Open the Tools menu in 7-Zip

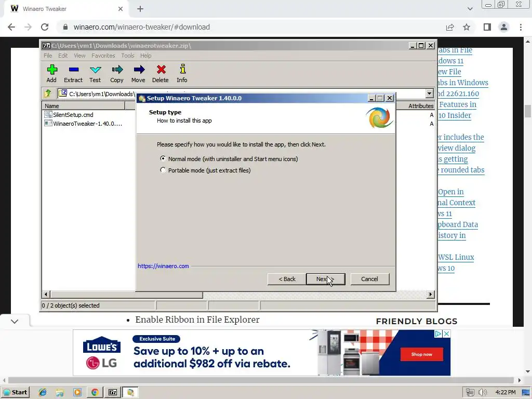pos(128,56)
